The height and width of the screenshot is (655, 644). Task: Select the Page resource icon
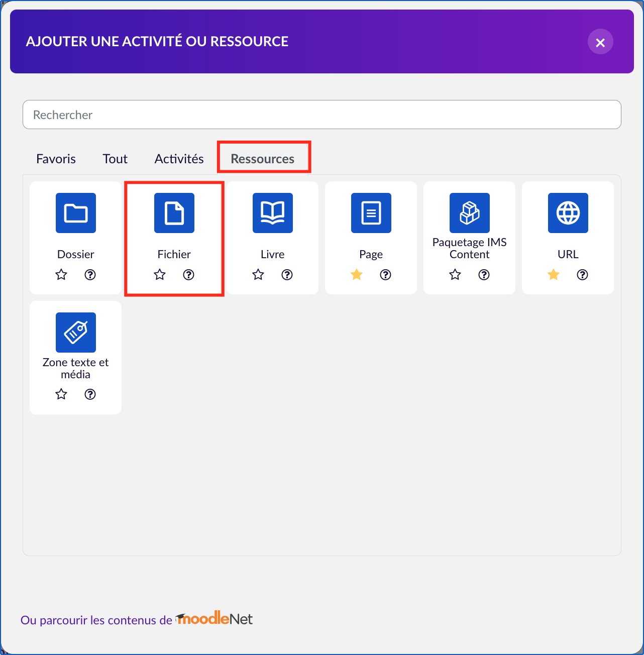tap(371, 213)
